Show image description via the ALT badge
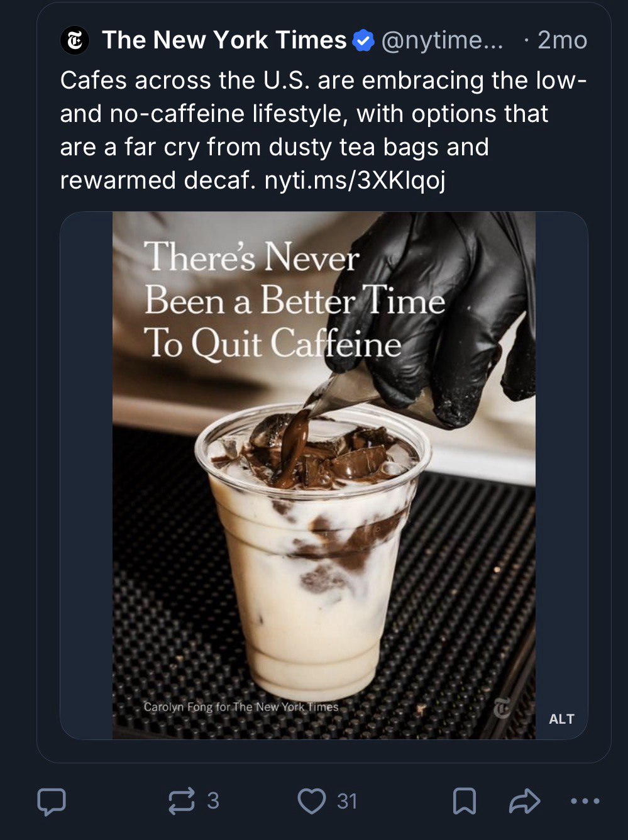Image resolution: width=628 pixels, height=840 pixels. tap(561, 719)
